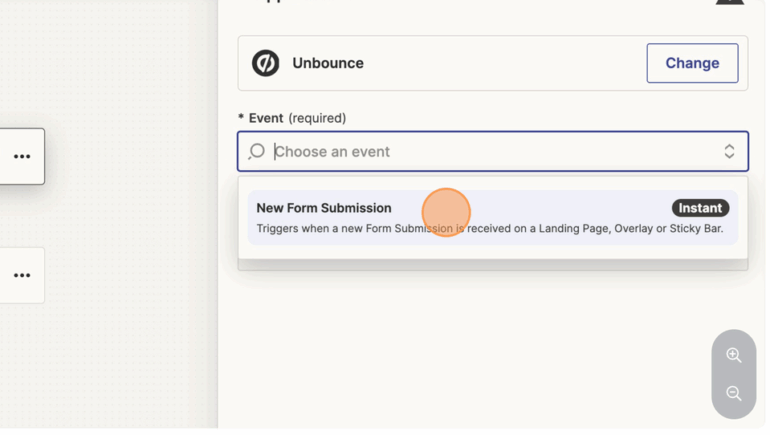Click the Instant badge on the event
770x435 pixels.
700,208
